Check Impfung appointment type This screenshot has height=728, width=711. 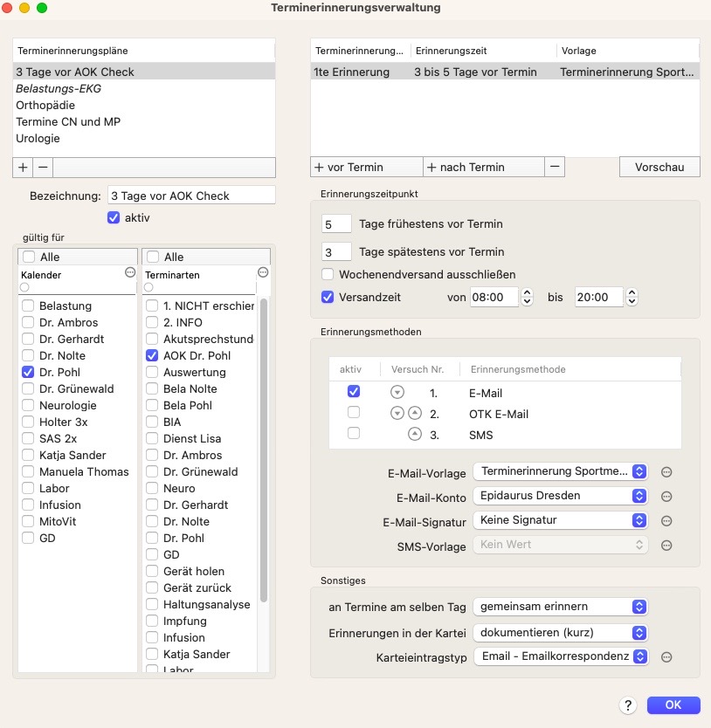(152, 621)
